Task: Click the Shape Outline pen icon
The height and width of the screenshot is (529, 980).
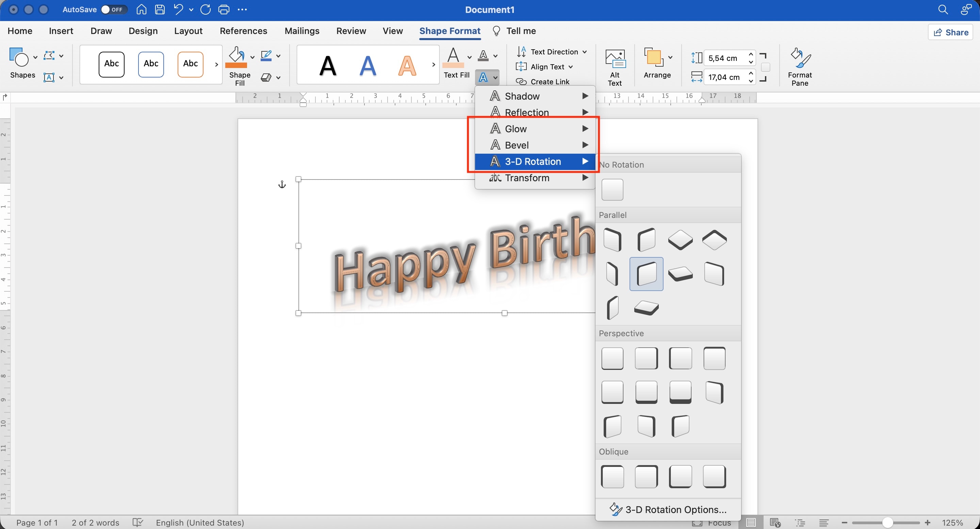Action: [x=266, y=56]
